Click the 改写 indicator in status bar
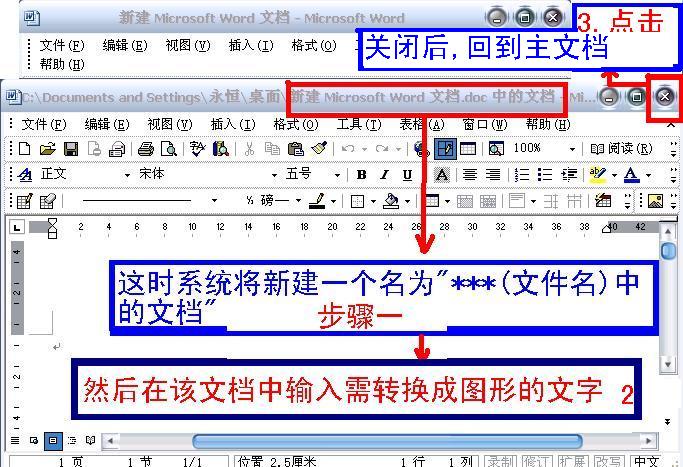This screenshot has height=467, width=683. pos(607,461)
